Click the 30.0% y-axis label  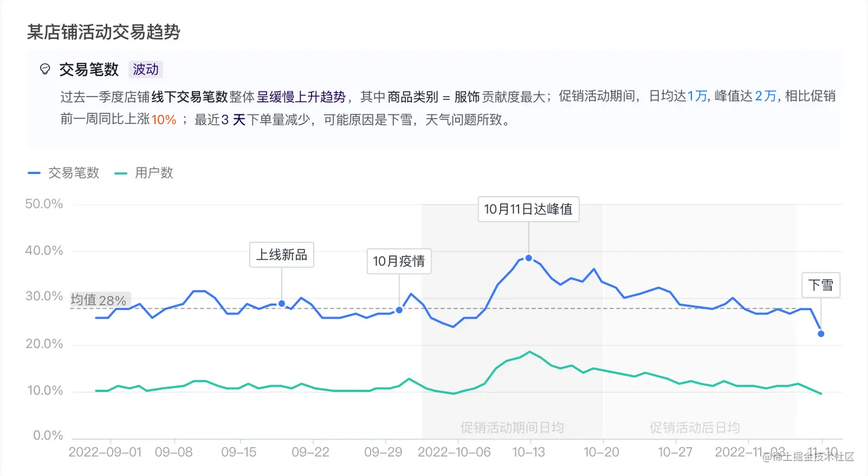pyautogui.click(x=44, y=296)
